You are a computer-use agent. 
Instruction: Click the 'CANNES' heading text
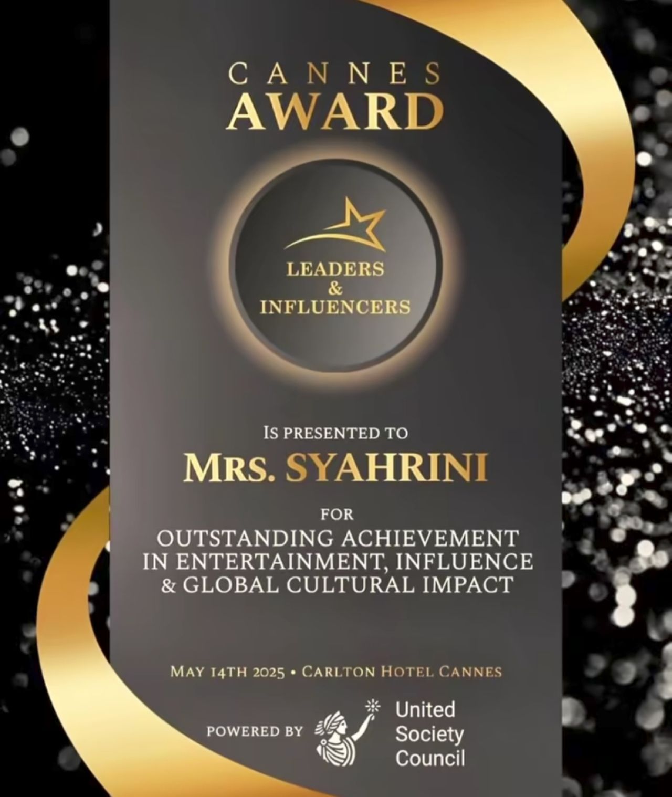pos(335,74)
